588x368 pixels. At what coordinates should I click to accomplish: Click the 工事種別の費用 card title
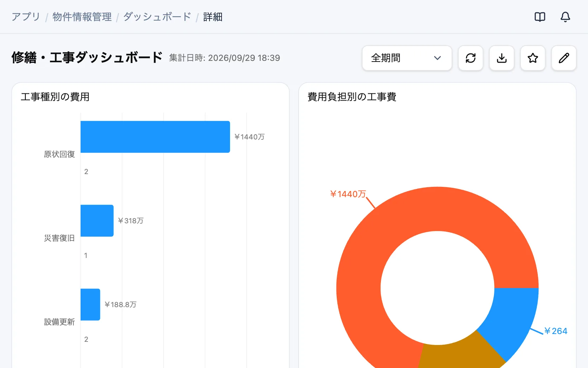coord(55,97)
